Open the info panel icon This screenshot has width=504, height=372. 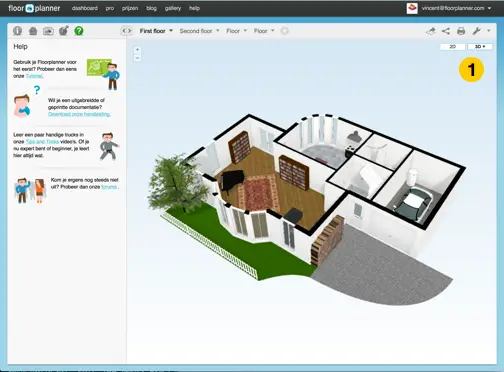click(18, 31)
